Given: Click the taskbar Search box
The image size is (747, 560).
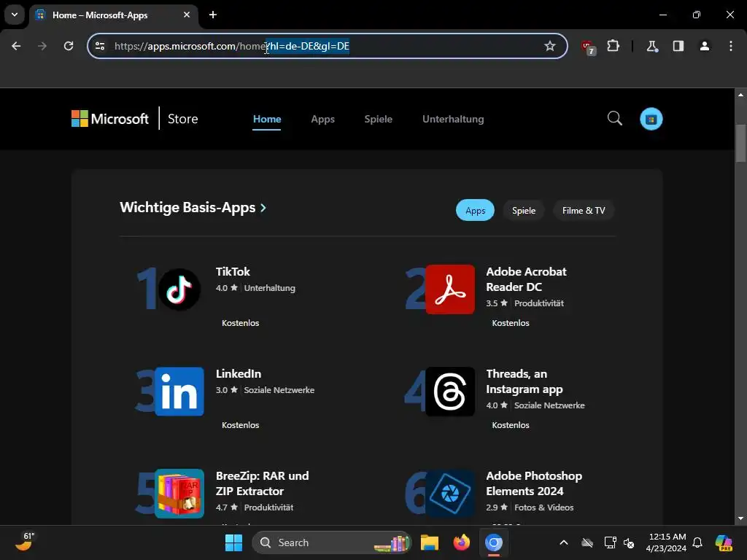Looking at the screenshot, I should tap(330, 542).
